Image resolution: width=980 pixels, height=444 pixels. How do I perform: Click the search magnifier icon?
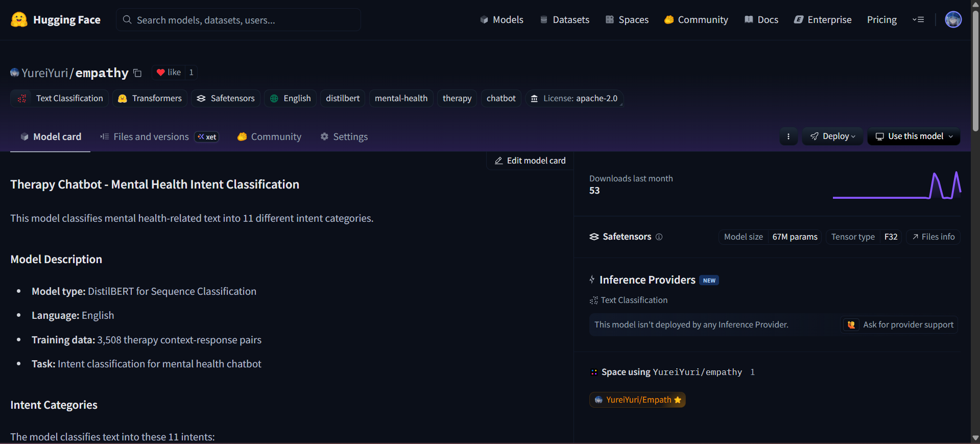127,20
